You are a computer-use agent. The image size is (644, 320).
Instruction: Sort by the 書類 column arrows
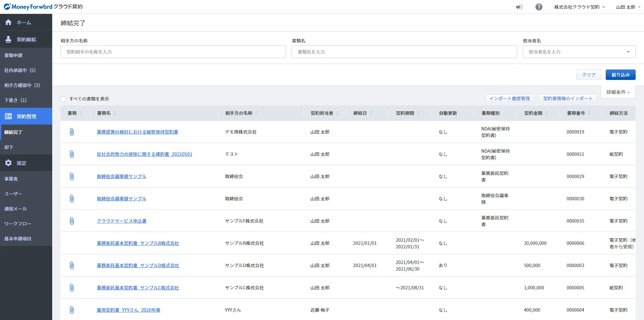[81, 113]
